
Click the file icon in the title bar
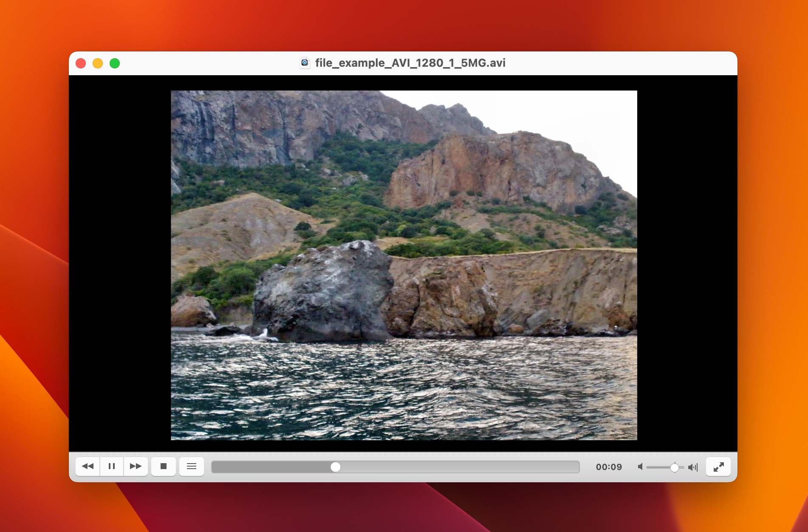tap(305, 63)
